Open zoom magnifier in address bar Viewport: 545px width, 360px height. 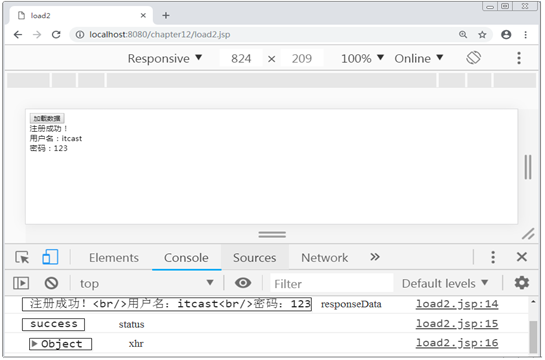tap(463, 34)
